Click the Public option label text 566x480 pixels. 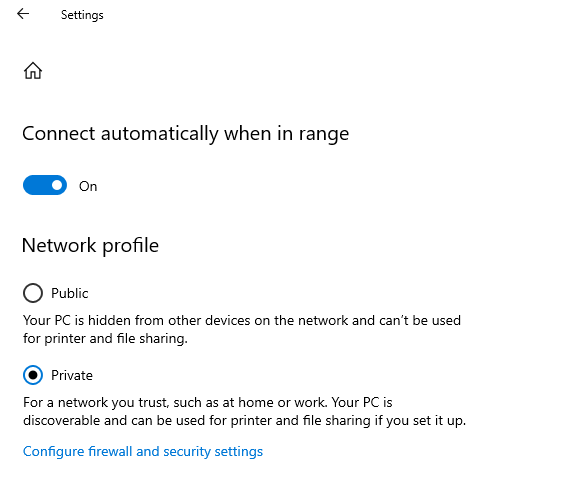pos(70,293)
